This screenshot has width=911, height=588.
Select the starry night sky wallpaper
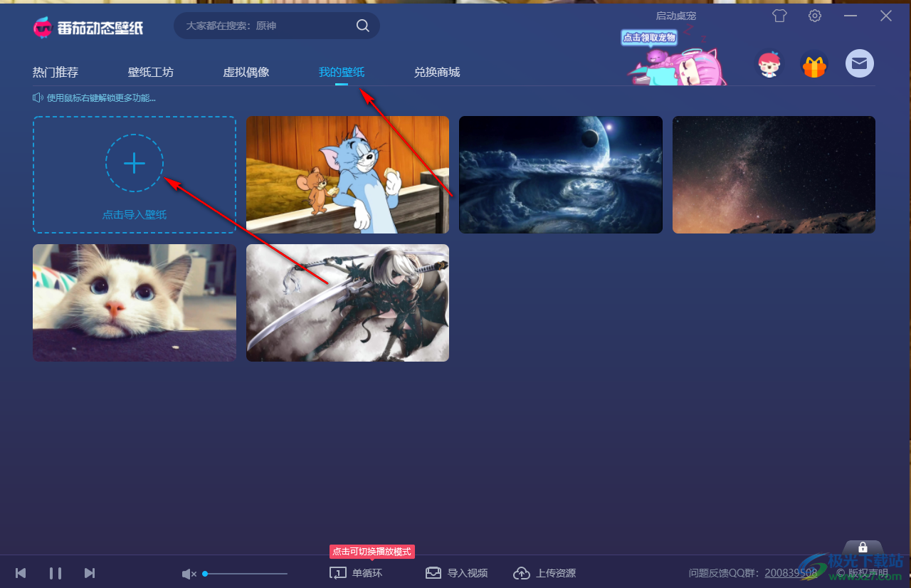point(774,174)
